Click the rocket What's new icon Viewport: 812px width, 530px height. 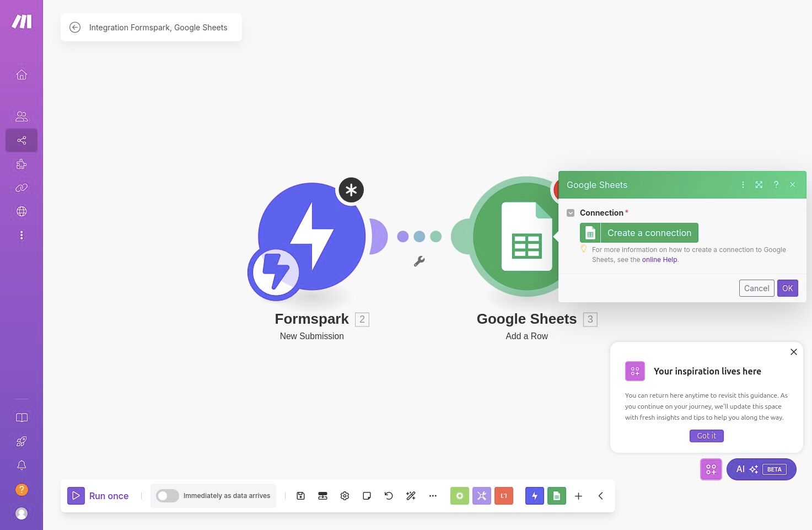pos(21,441)
